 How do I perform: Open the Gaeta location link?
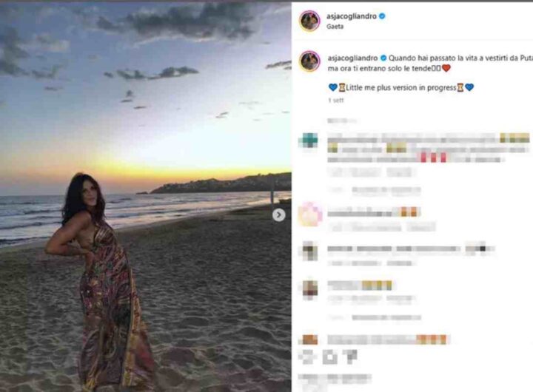click(335, 27)
